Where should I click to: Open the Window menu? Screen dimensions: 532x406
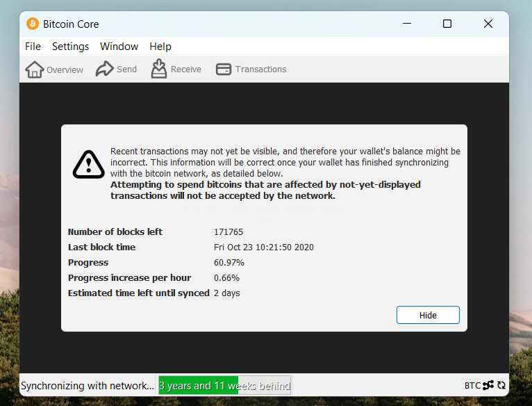coord(119,46)
